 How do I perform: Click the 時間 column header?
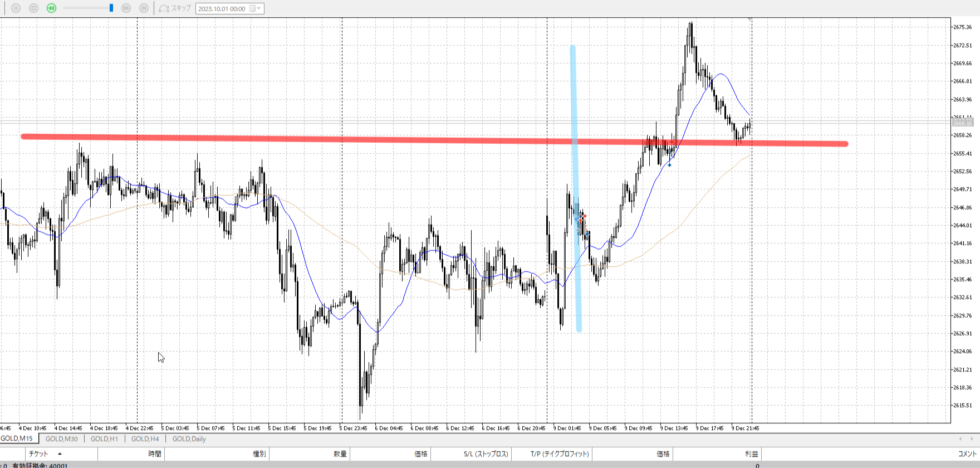coord(154,454)
